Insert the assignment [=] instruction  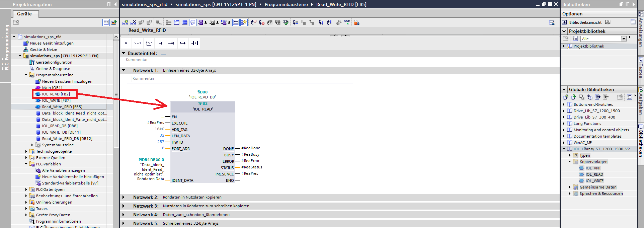[194, 43]
